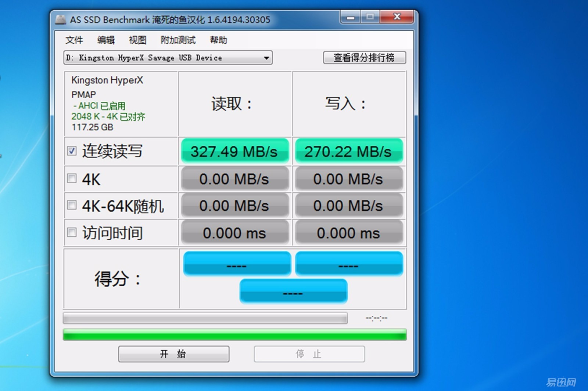588x391 pixels.
Task: Click the 4K read 0.00 MB/s value
Action: click(235, 179)
